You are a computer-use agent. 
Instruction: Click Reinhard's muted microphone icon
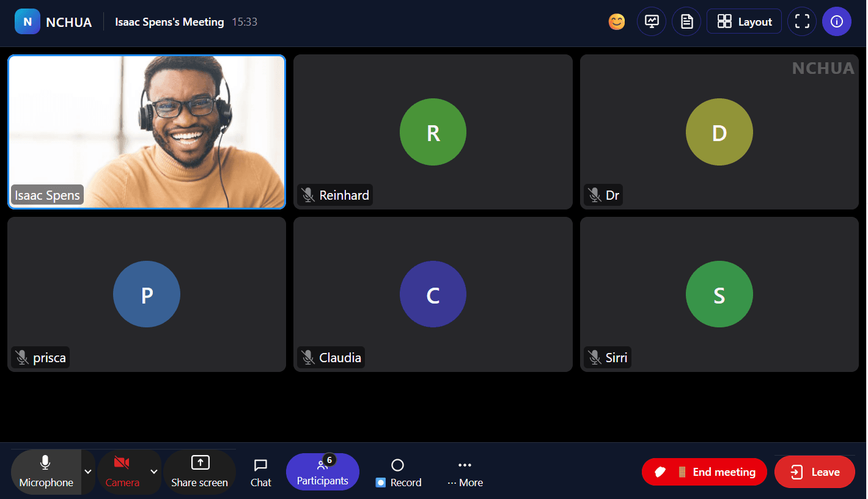308,195
